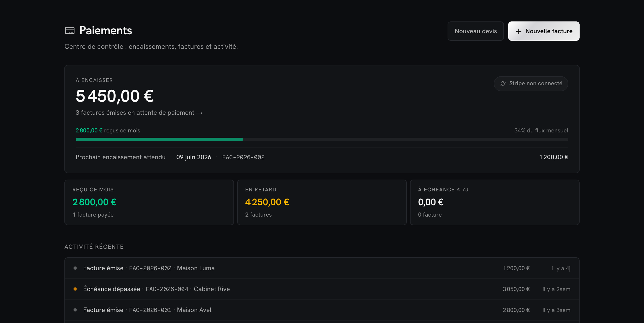Image resolution: width=644 pixels, height=323 pixels.
Task: Click the 3 050,00 € activity amount
Action: pos(516,289)
